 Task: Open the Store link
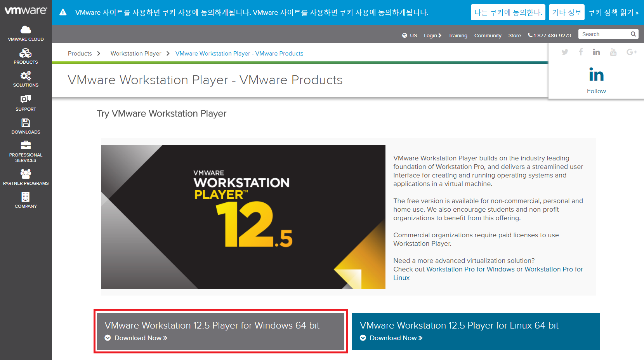pos(514,35)
